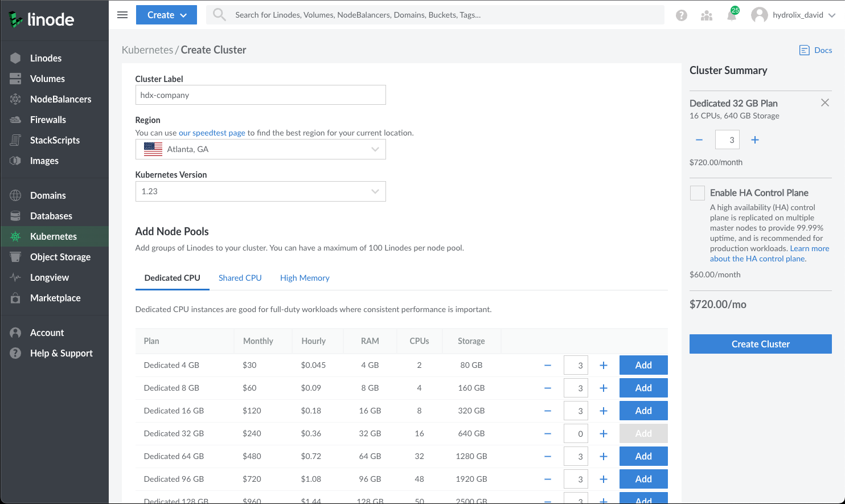Click the search magnifier icon
The width and height of the screenshot is (845, 504).
219,15
